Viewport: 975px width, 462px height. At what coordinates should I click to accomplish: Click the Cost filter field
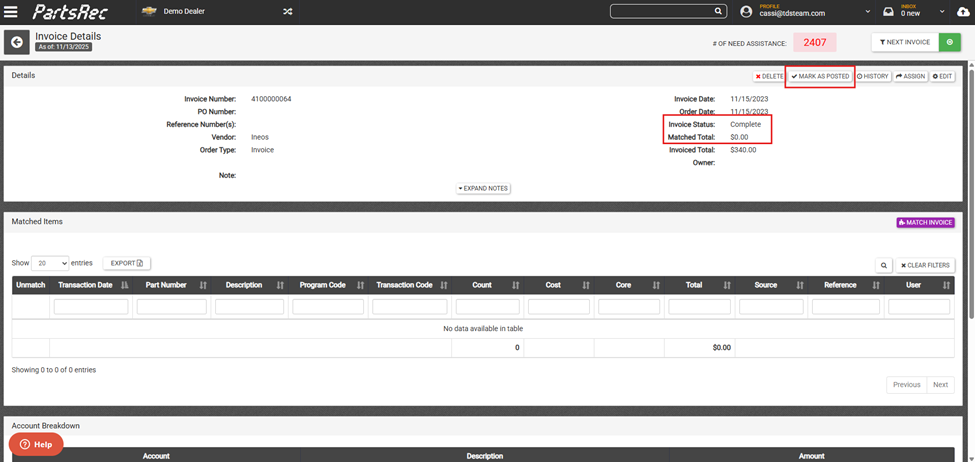(x=558, y=307)
